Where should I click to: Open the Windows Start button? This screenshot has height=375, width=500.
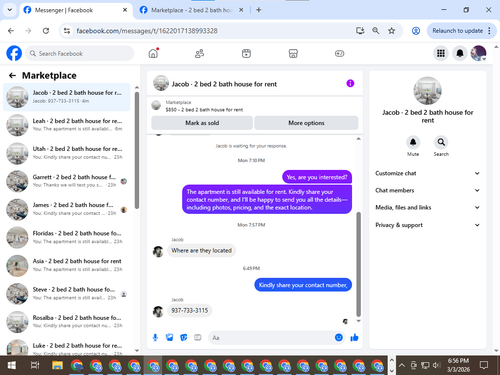click(x=12, y=365)
